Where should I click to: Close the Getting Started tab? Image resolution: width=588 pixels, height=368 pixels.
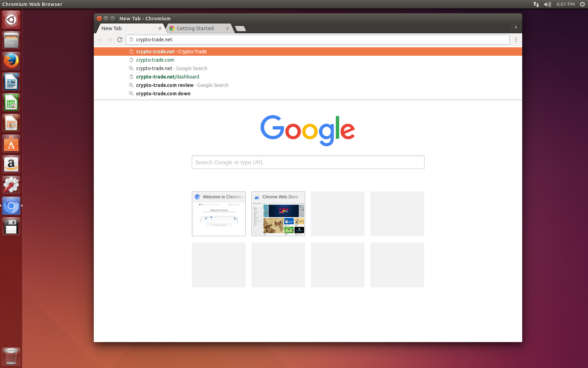227,28
